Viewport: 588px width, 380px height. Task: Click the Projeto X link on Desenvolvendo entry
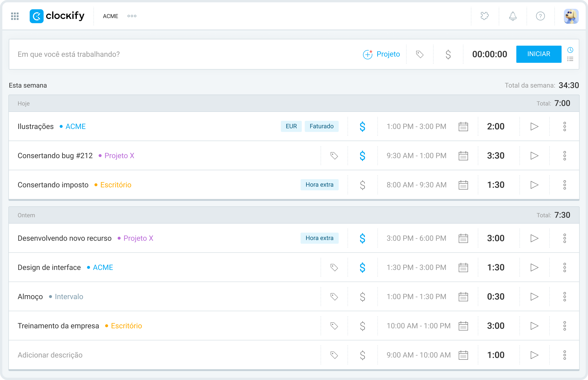[x=138, y=238]
